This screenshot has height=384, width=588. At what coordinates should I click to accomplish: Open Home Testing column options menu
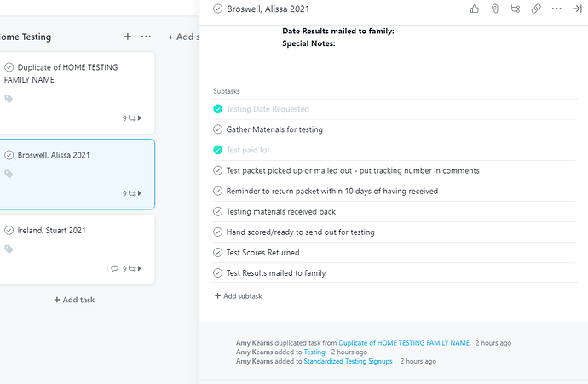click(x=146, y=37)
